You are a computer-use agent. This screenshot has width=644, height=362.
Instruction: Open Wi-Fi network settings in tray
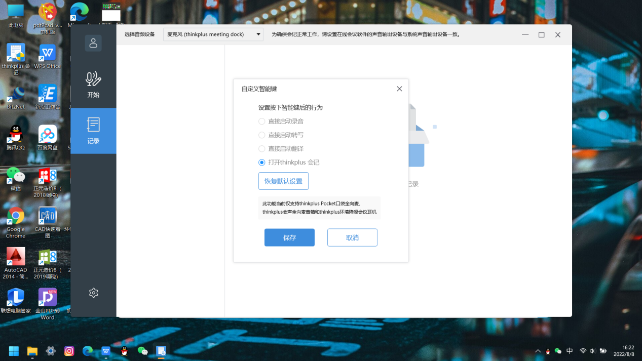pos(585,352)
